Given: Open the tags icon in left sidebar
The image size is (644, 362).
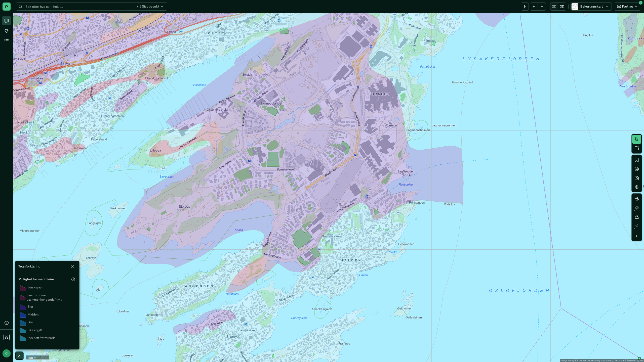Looking at the screenshot, I should (x=7, y=31).
